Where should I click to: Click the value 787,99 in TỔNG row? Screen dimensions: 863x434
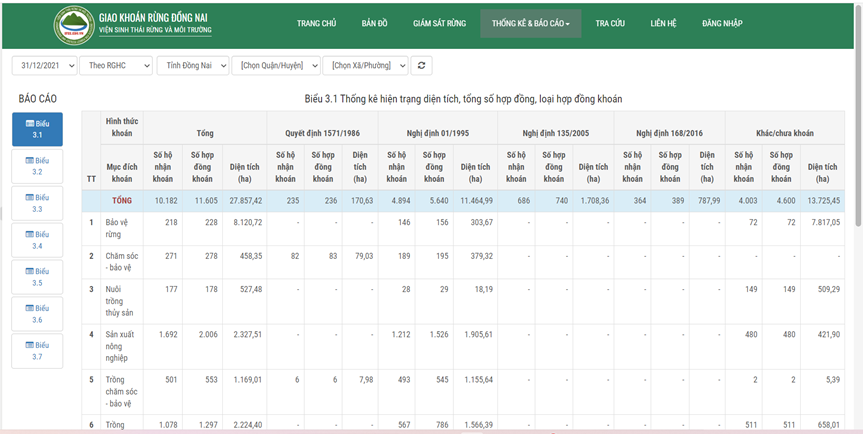click(x=708, y=201)
